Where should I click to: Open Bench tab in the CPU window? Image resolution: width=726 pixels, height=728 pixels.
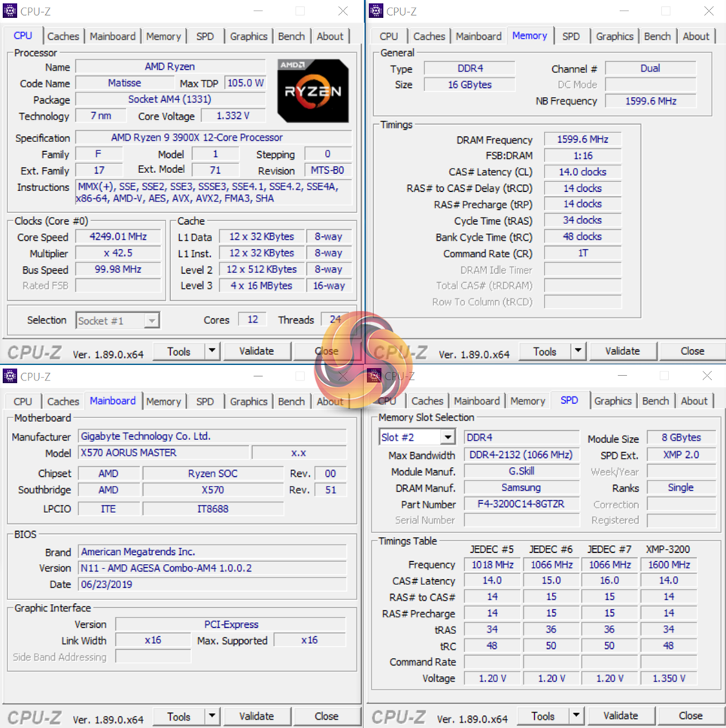(x=291, y=36)
